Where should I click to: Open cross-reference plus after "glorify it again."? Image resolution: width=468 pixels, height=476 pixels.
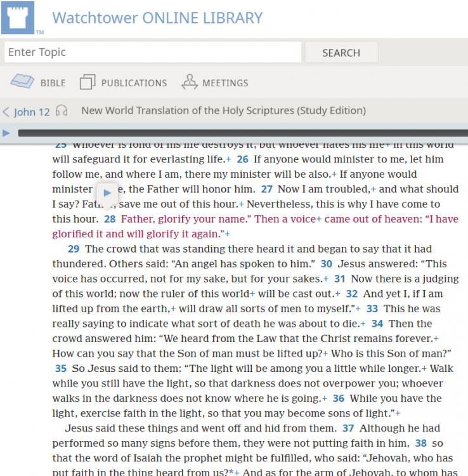(x=228, y=234)
